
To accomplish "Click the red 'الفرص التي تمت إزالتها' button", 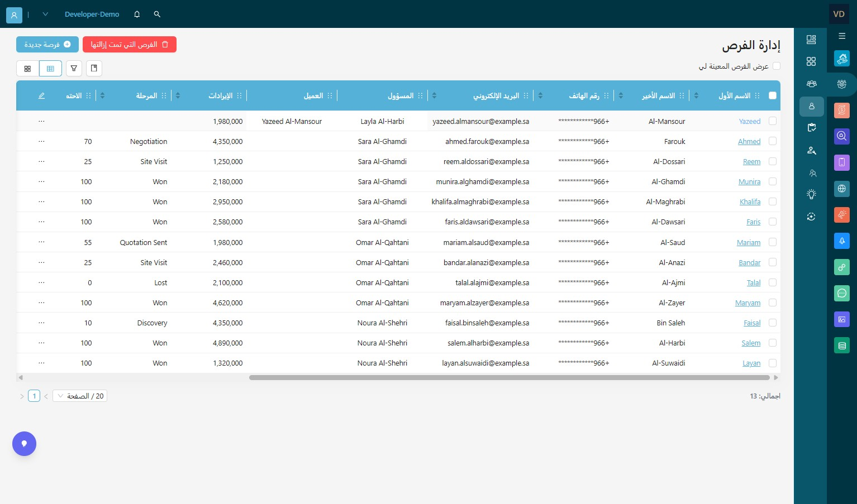I will pyautogui.click(x=130, y=45).
